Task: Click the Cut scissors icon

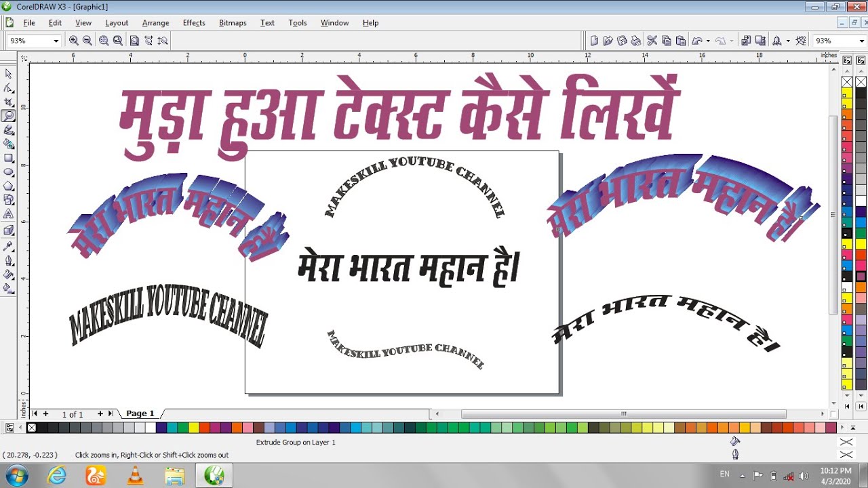Action: 652,41
